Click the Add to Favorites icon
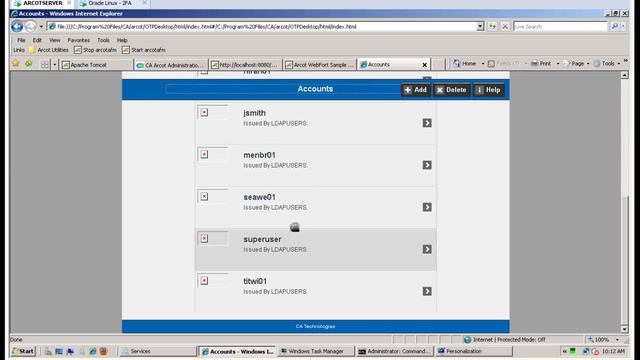 [x=29, y=64]
